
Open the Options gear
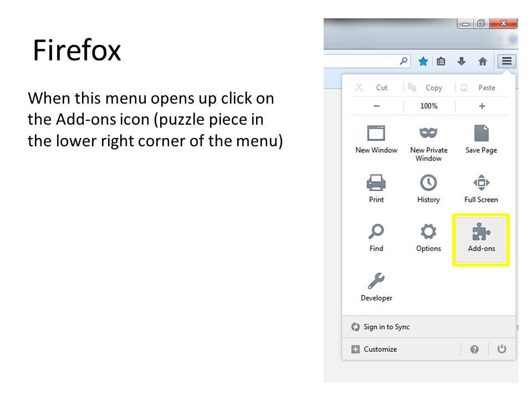tap(428, 238)
